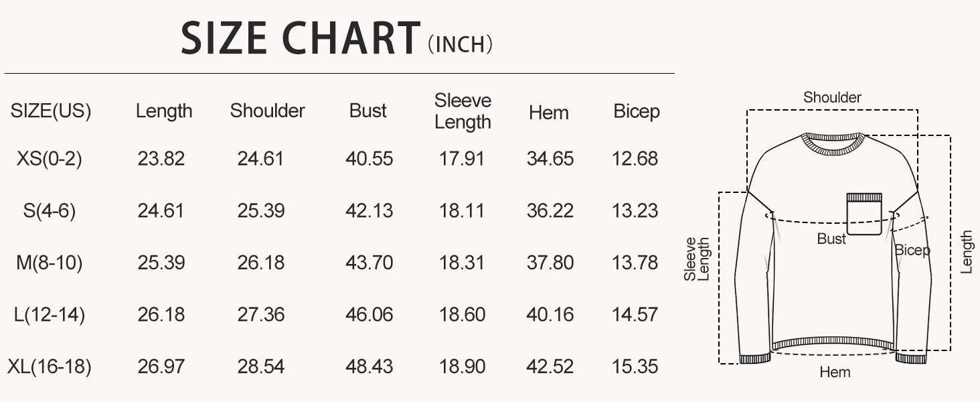Click the bicep value 15.35 for size XL

[635, 367]
